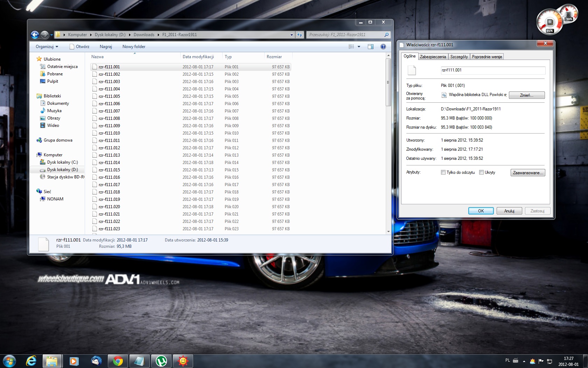Expand the address bar history dropdown

click(x=292, y=35)
